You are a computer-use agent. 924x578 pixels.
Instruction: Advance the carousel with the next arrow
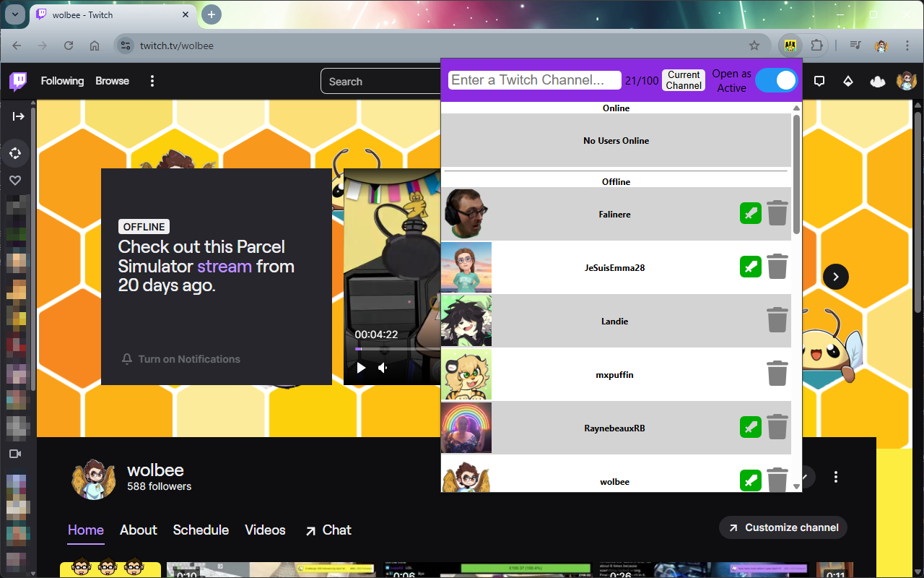coord(836,277)
